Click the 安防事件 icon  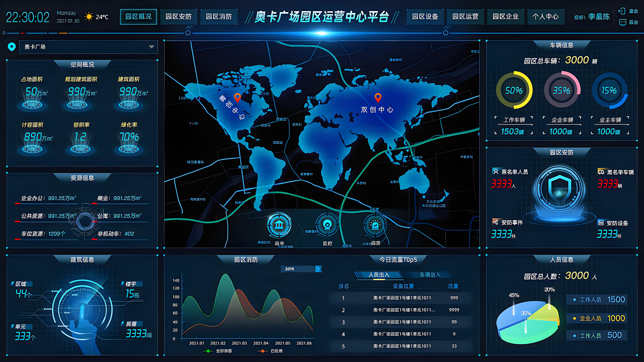[495, 222]
